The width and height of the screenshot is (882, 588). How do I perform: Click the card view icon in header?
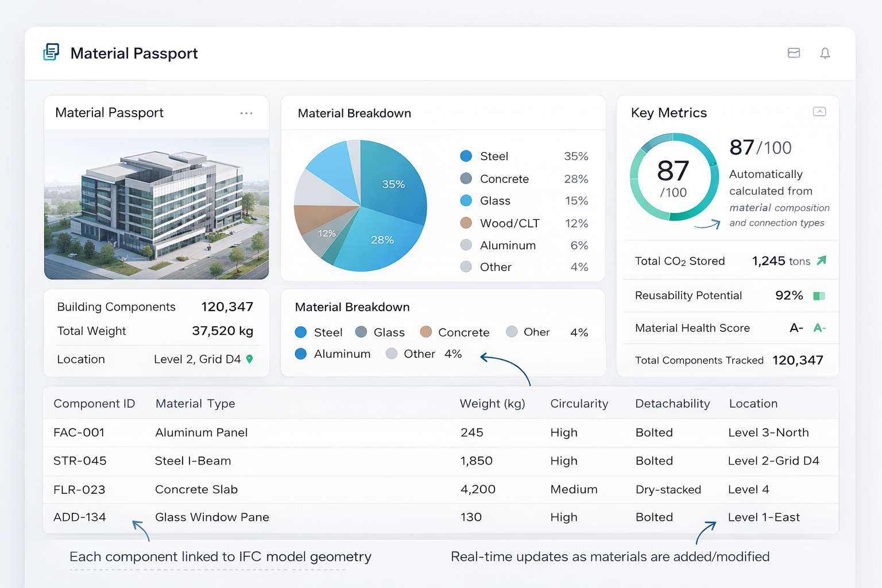794,53
